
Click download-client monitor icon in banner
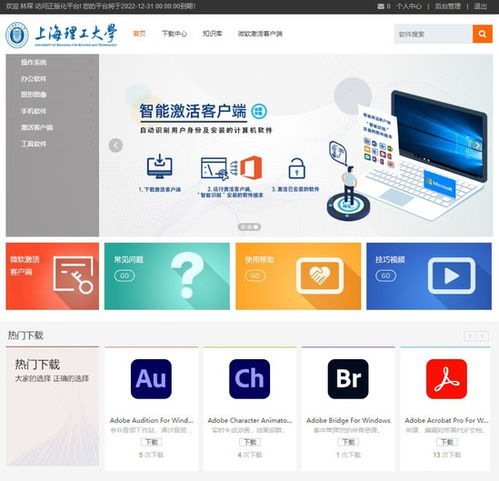160,166
